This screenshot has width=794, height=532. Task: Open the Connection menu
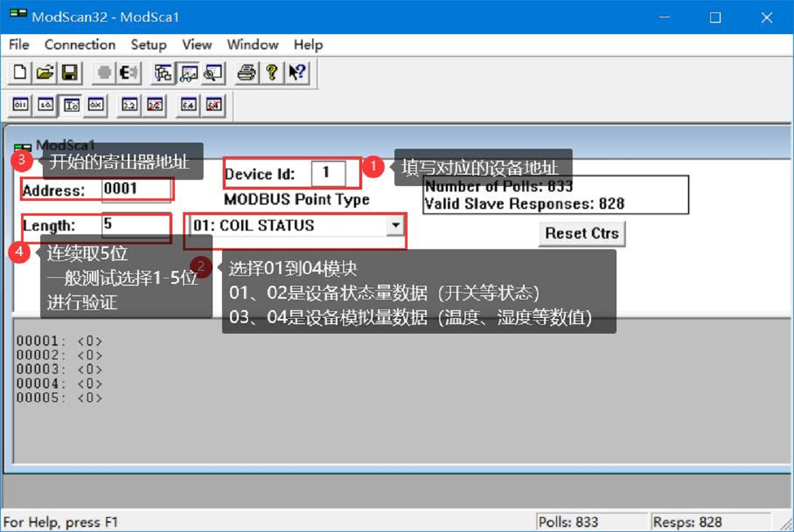click(80, 45)
